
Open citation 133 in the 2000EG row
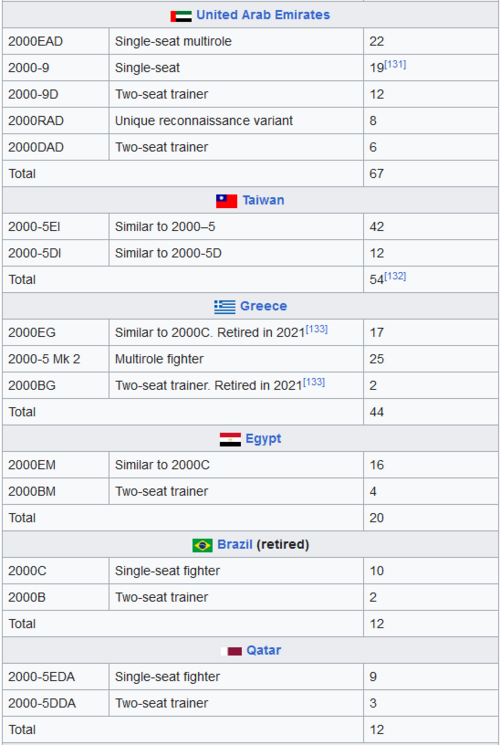tap(317, 329)
